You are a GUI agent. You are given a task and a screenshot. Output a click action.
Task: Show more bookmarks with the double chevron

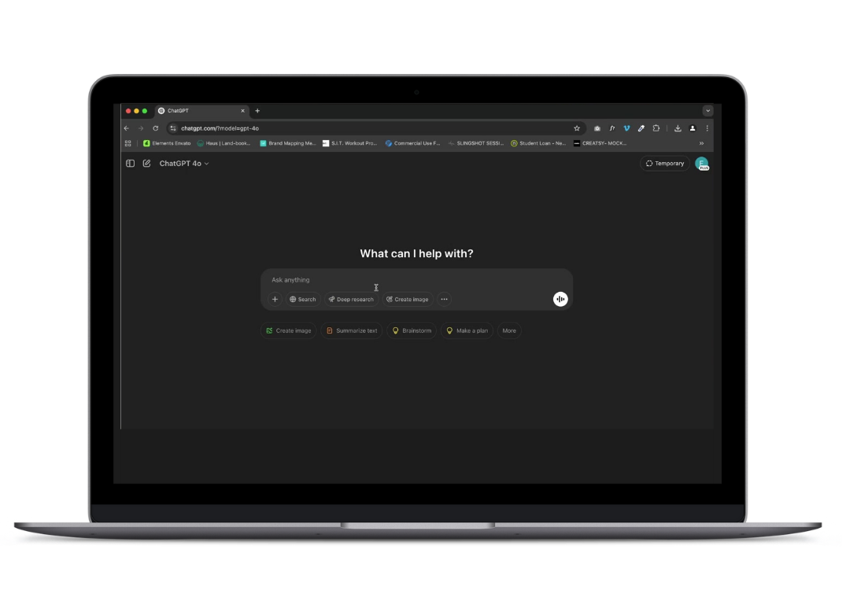click(x=701, y=143)
